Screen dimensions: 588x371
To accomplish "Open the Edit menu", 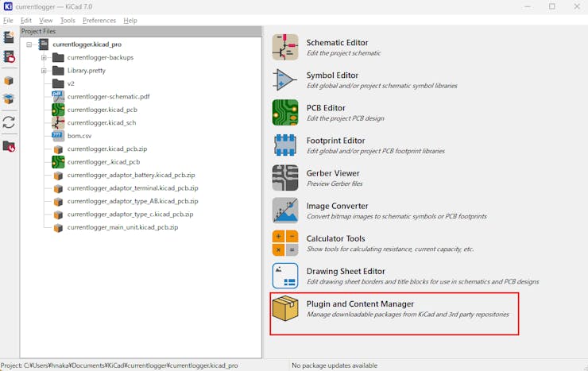I will click(x=26, y=20).
